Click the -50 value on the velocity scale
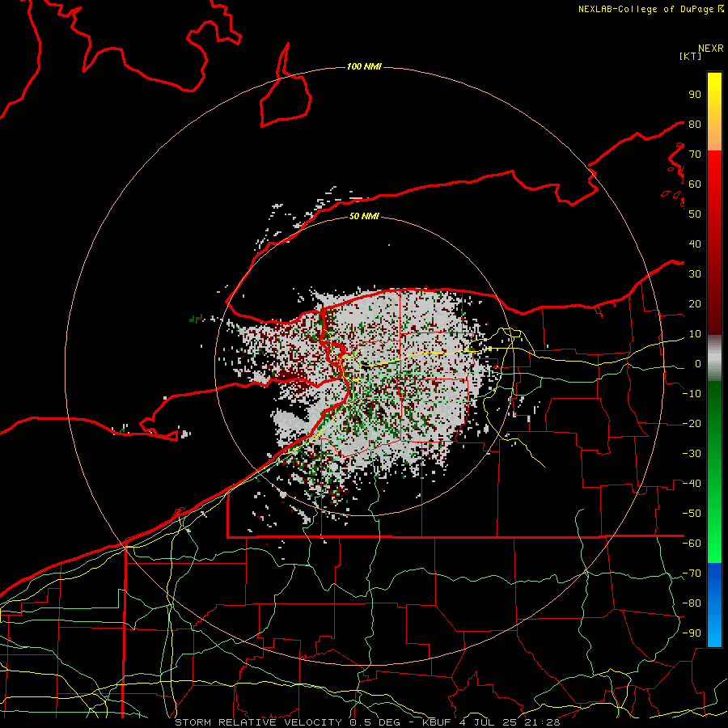Viewport: 728px width, 728px height. (692, 514)
